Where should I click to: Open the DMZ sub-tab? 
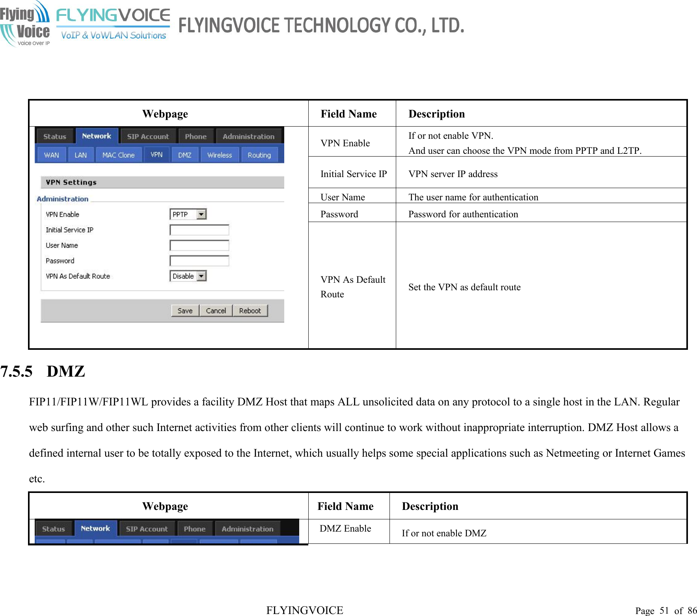(x=184, y=155)
